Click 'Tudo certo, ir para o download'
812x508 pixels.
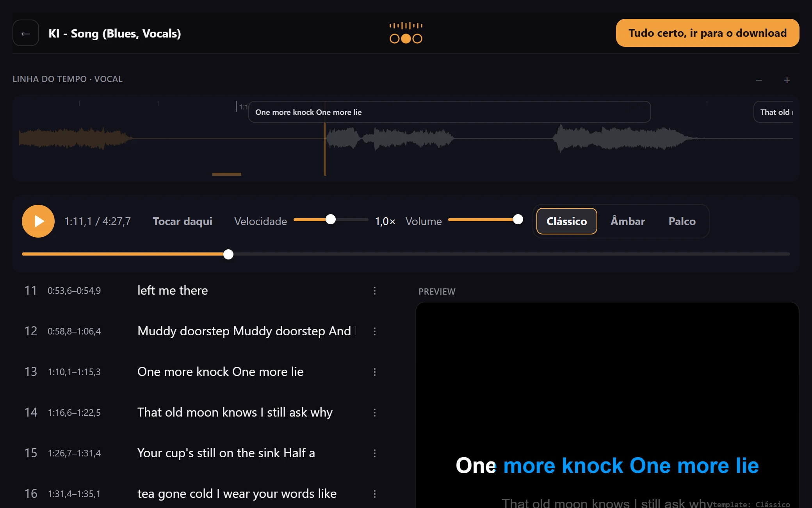coord(707,33)
